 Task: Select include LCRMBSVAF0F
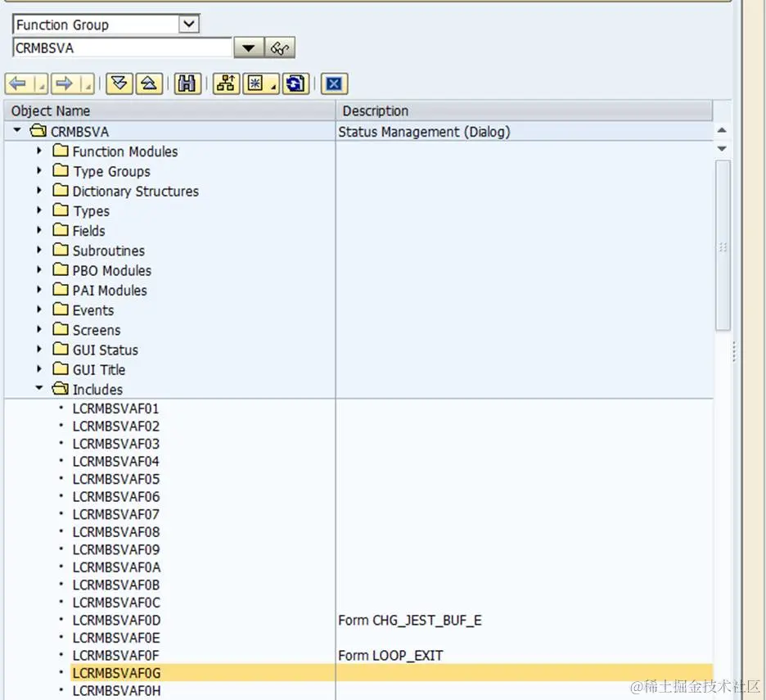coord(115,655)
